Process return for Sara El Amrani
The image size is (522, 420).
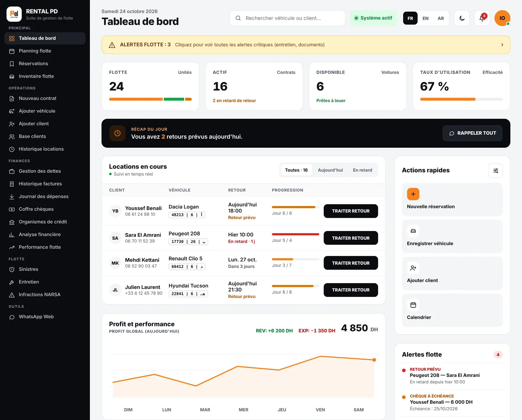click(x=351, y=238)
